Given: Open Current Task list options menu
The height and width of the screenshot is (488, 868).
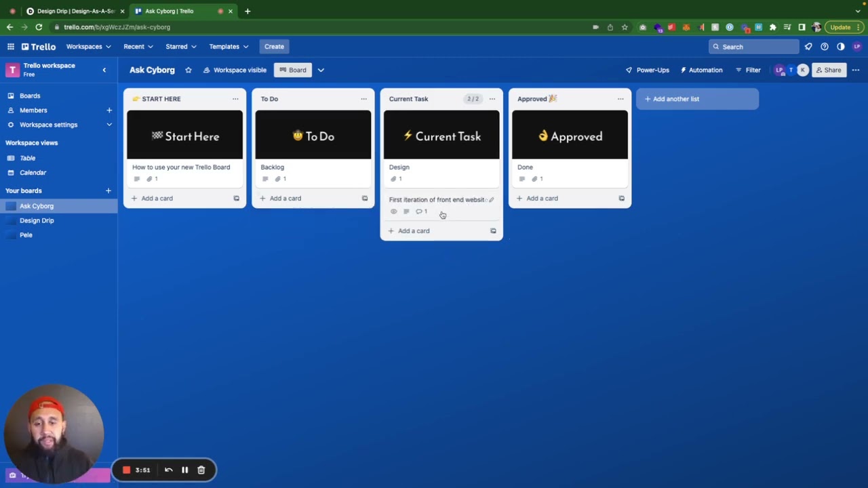Looking at the screenshot, I should (x=492, y=99).
